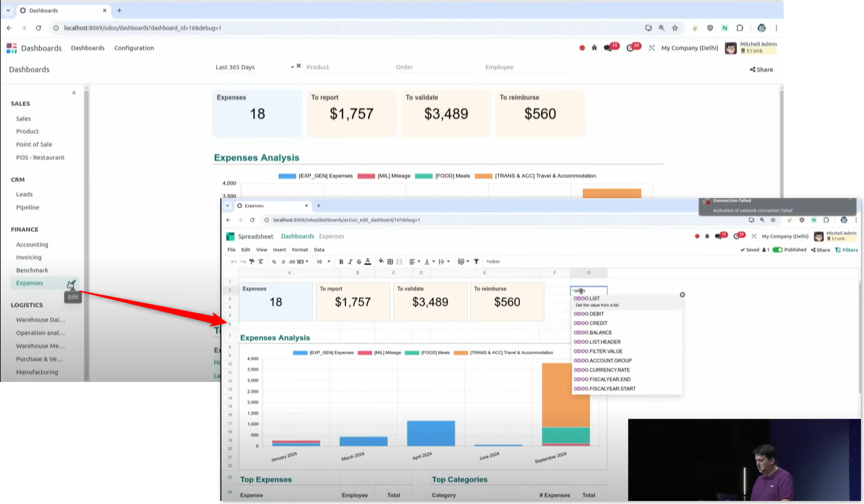Collapse the dashboards sidebar with the double chevron
Screen dimensions: 864x504
coord(74,93)
